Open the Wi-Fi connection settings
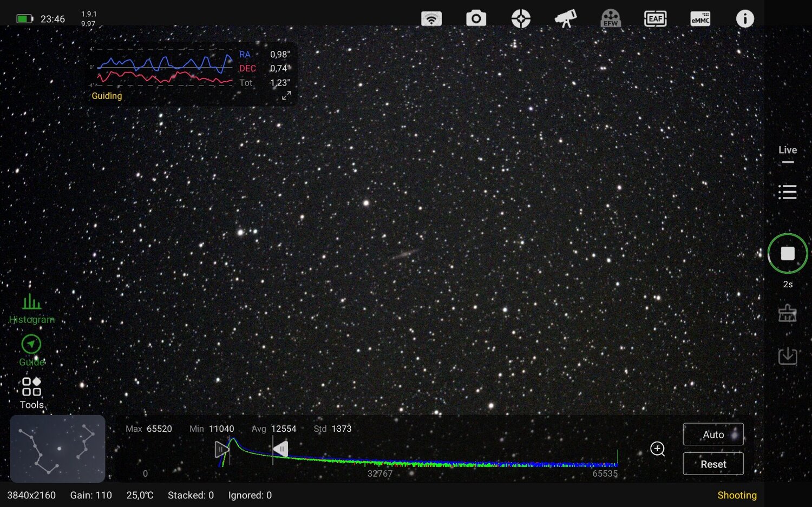The image size is (812, 507). point(431,18)
